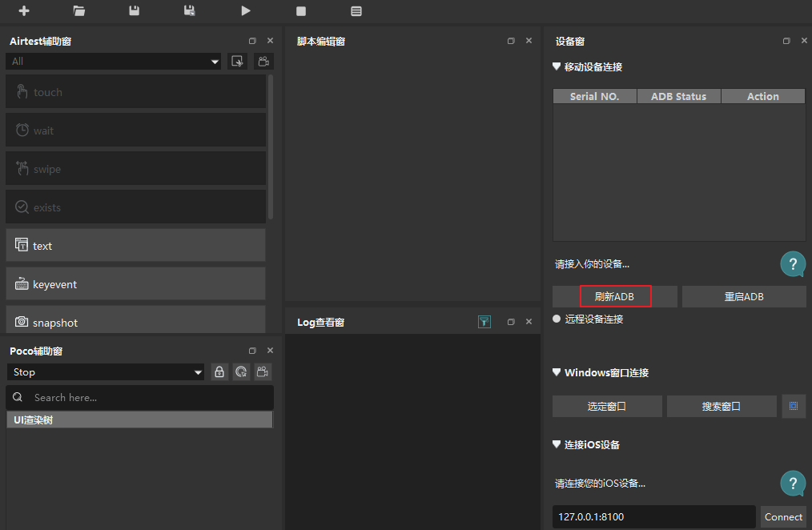Open the Poco "Stop" mode dropdown
This screenshot has height=530, width=812.
[106, 372]
